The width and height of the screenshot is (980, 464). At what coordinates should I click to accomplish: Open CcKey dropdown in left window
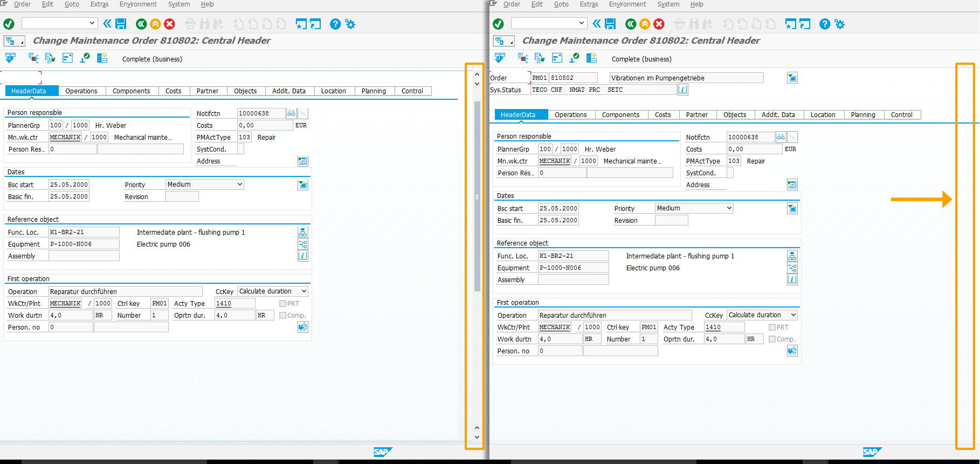coord(304,291)
